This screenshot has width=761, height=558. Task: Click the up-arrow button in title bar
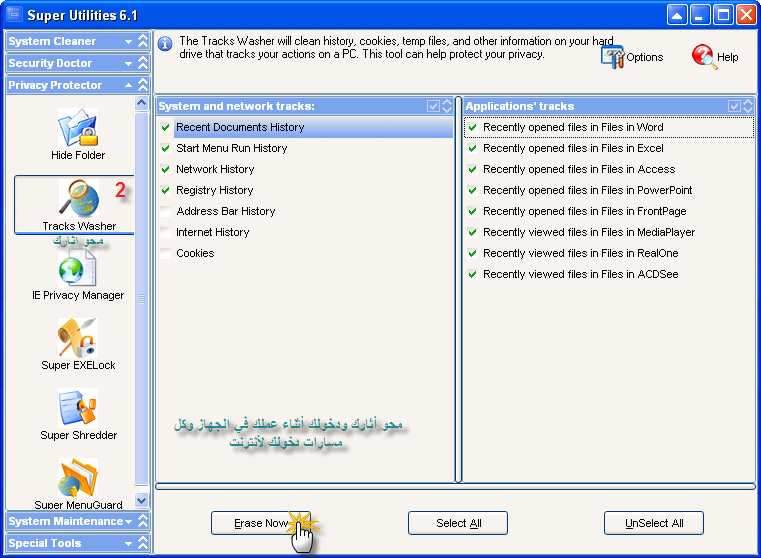pos(677,15)
